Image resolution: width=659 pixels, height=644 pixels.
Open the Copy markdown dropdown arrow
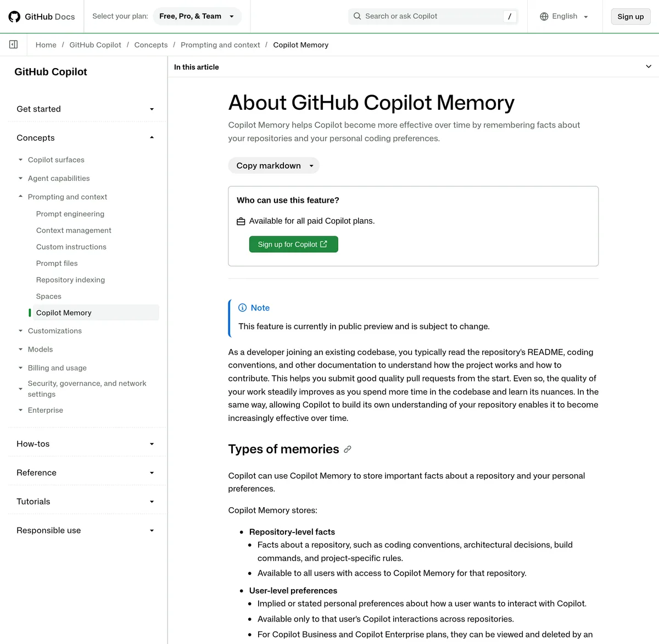click(311, 166)
